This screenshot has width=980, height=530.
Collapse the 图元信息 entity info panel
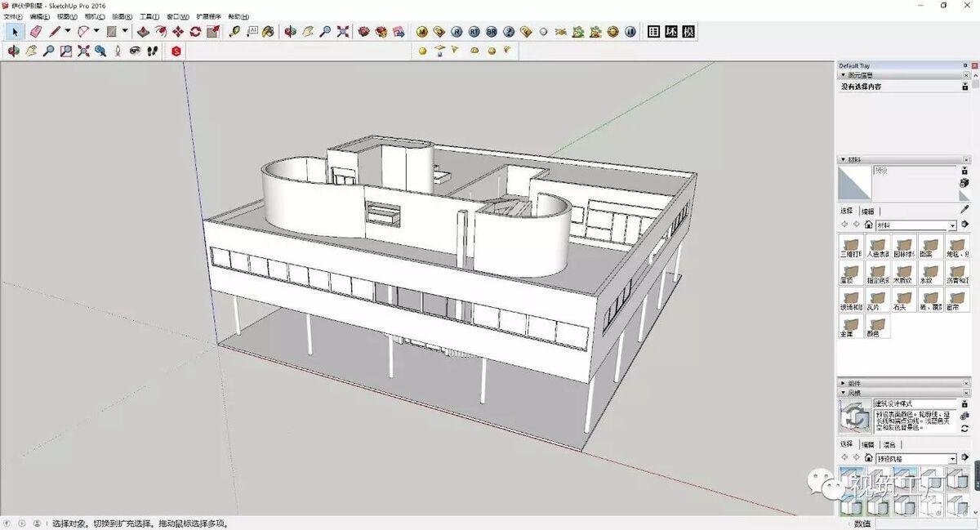tap(843, 75)
